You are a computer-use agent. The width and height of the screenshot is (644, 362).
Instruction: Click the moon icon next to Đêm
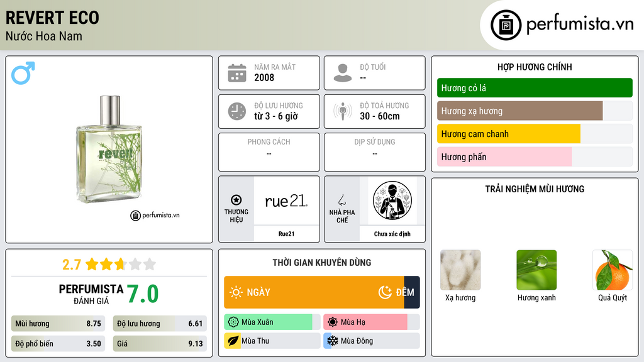coord(385,292)
